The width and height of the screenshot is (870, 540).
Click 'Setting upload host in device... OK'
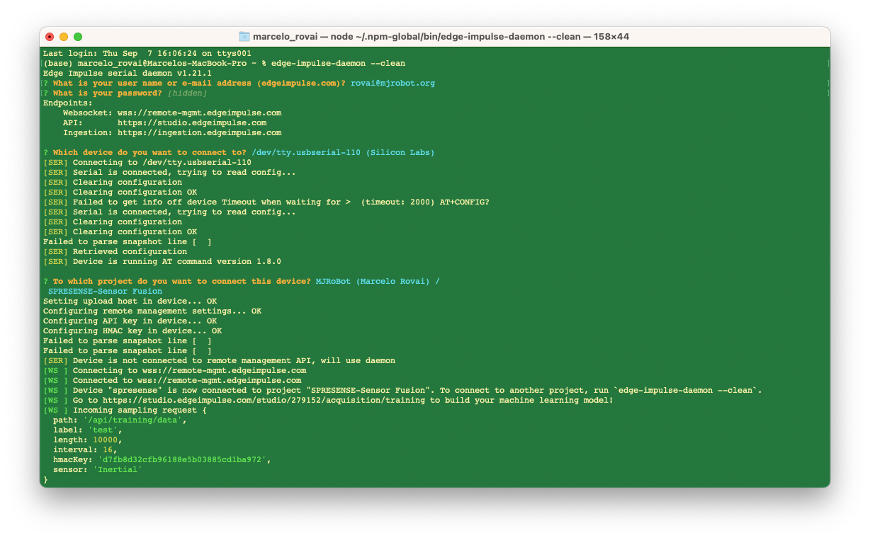pos(130,301)
